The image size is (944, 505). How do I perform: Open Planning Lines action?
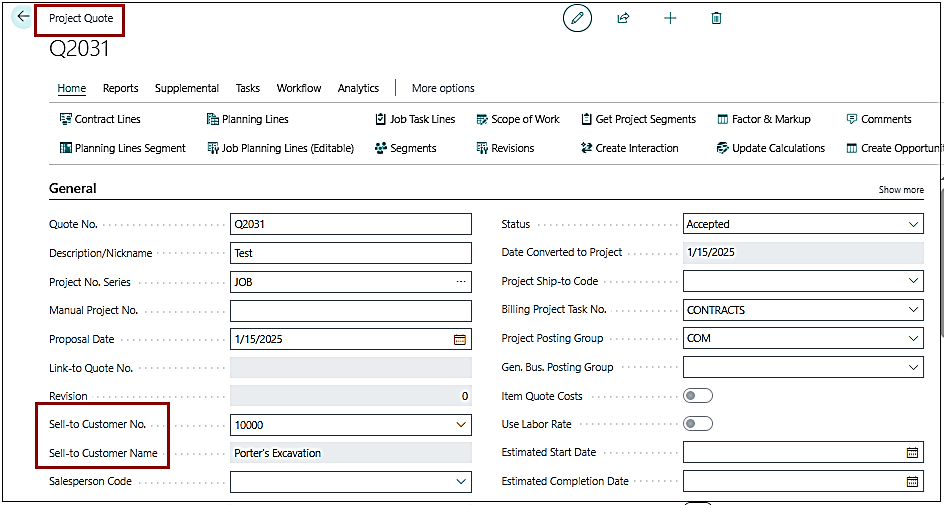point(247,119)
